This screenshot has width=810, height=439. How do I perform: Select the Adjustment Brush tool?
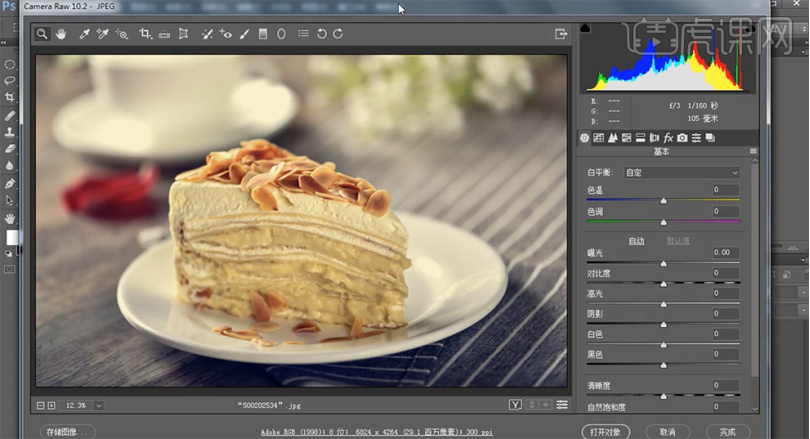tap(244, 34)
